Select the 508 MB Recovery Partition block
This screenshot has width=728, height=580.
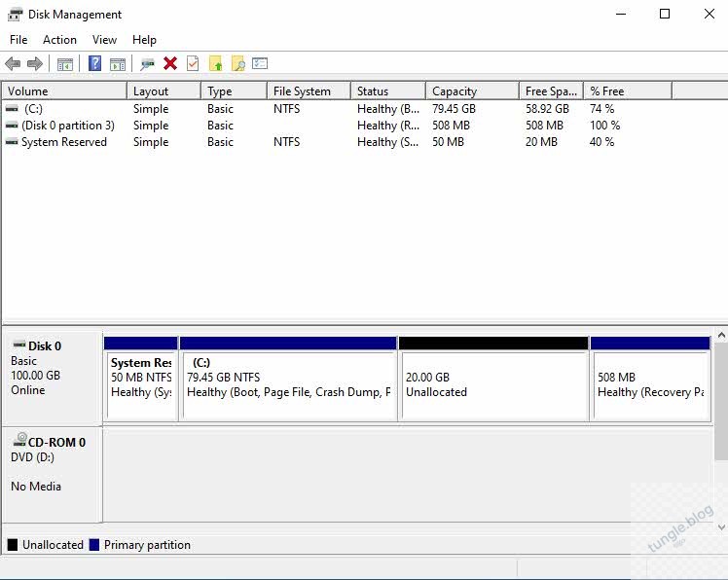tap(650, 379)
